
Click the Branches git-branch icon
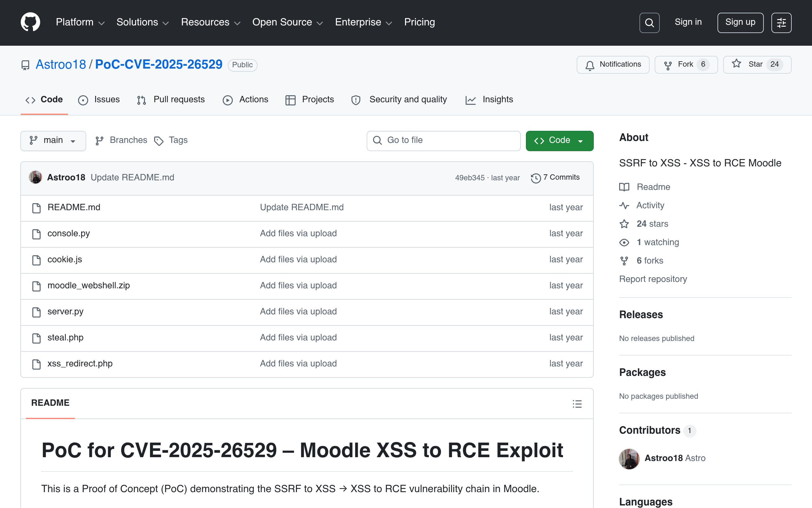[x=99, y=141]
